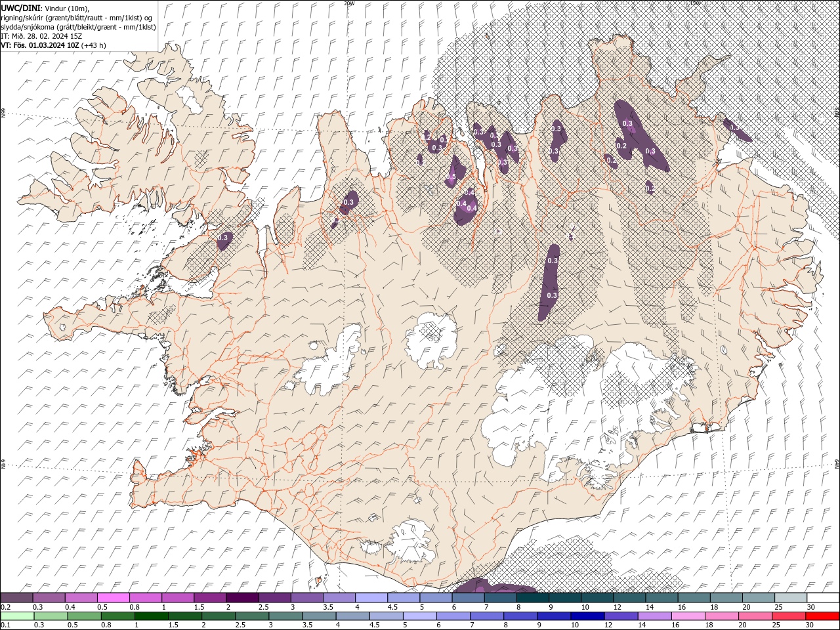Choose lower legend row's deep navy swatch at 10

point(587,616)
